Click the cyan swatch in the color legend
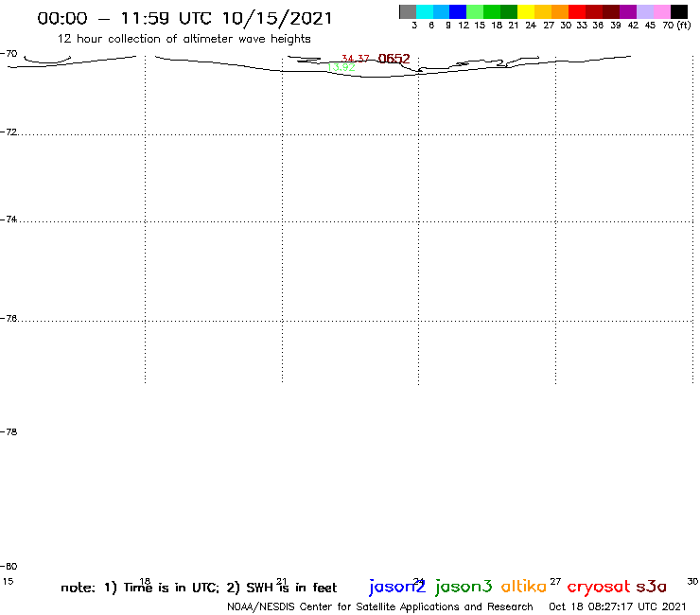700x615 pixels. point(425,11)
